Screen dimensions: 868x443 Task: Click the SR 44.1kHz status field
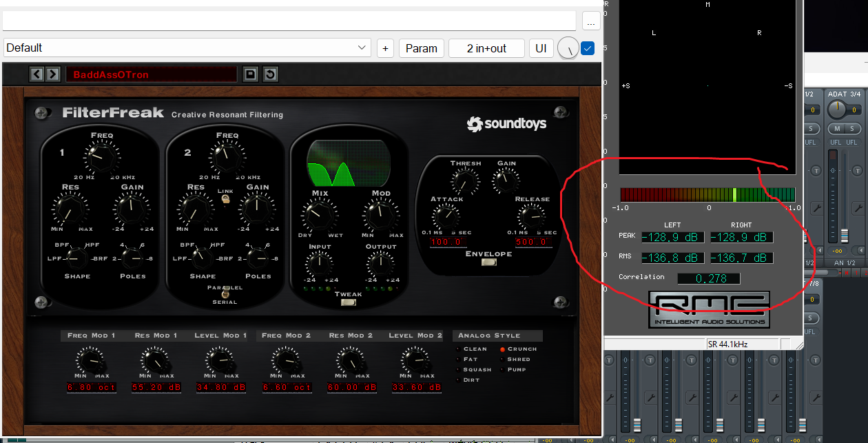click(743, 344)
